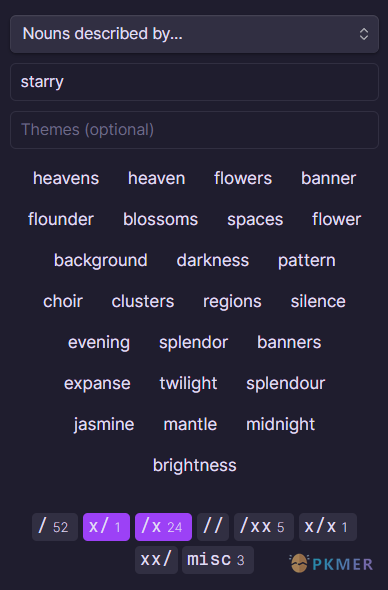388x590 pixels.
Task: Enable the 'misc' filter
Action: [218, 560]
